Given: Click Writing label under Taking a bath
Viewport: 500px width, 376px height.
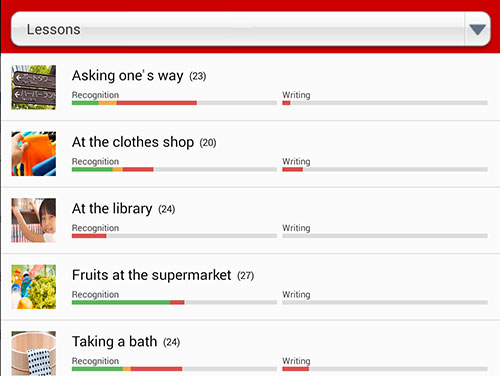Looking at the screenshot, I should coord(296,361).
